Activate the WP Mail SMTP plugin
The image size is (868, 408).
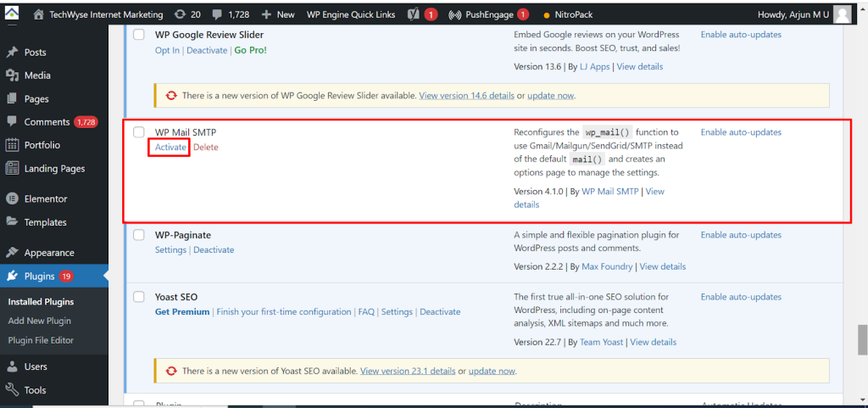tap(170, 148)
